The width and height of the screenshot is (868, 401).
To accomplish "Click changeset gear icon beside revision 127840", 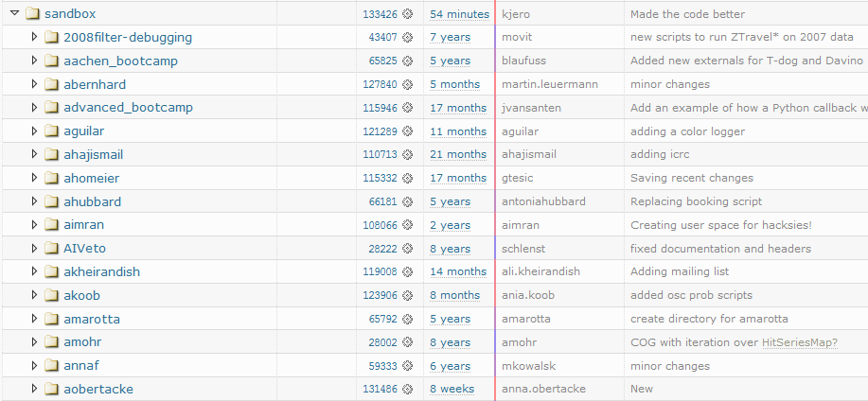I will (408, 84).
